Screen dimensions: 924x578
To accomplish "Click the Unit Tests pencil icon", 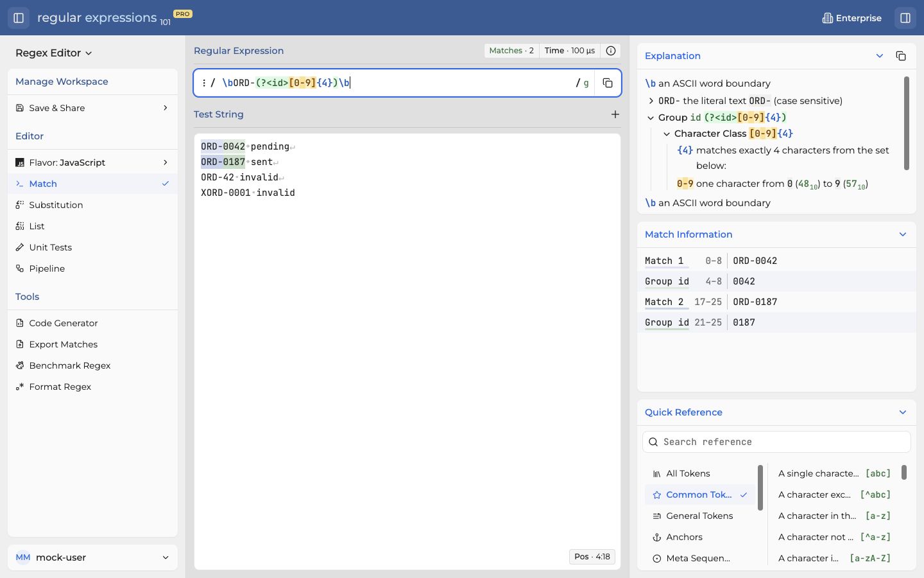I will coord(20,247).
